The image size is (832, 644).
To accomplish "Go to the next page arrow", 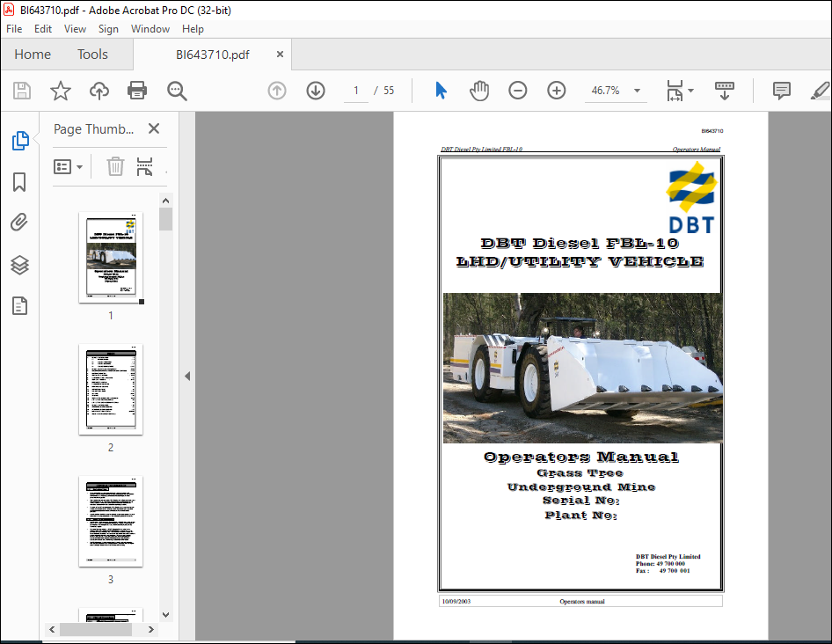I will pyautogui.click(x=316, y=91).
